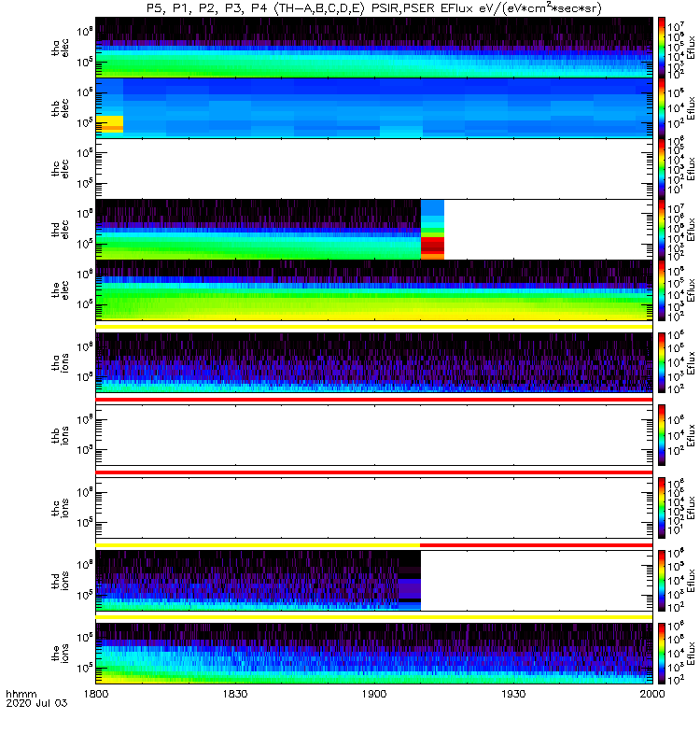The image size is (700, 747).
Task: Click the 1800 time axis label
Action: pyautogui.click(x=96, y=694)
